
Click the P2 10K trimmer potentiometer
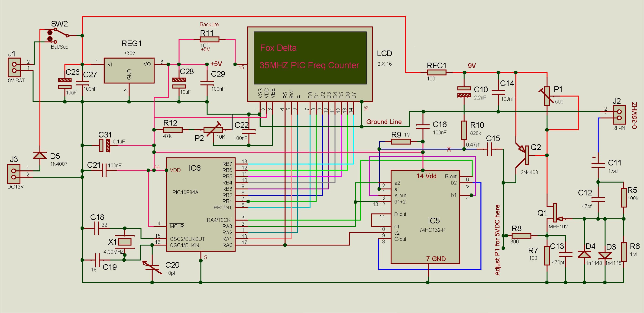213,130
